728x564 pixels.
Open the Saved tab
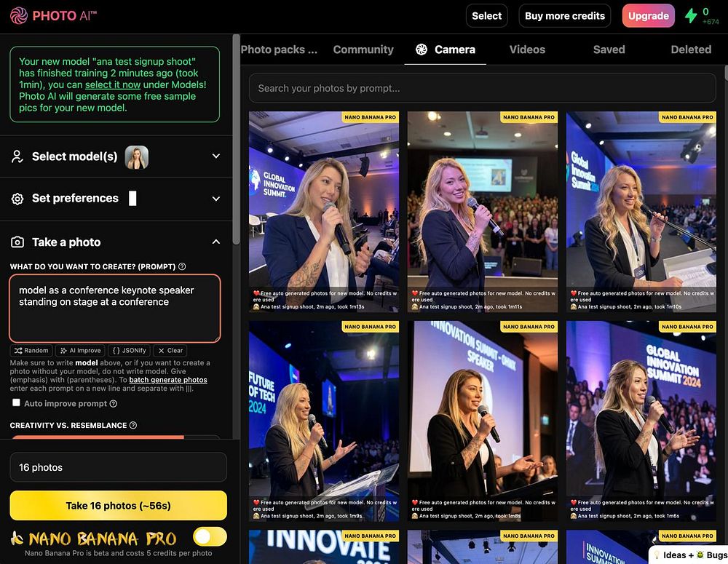[x=609, y=49]
